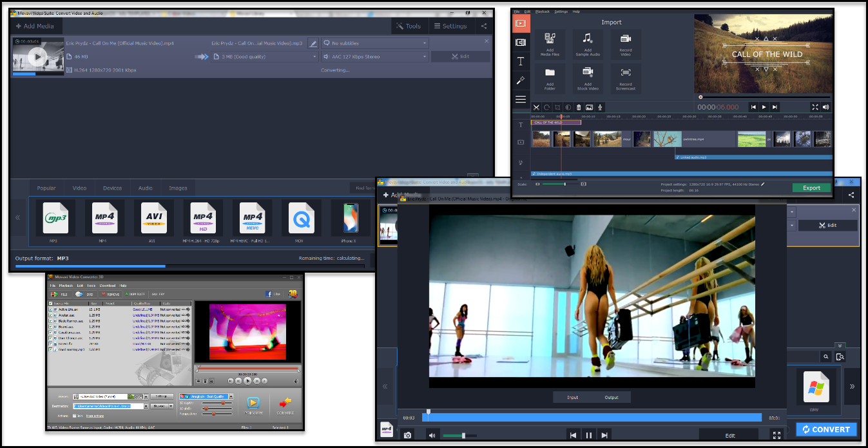
Task: Play the editor preview
Action: [764, 107]
